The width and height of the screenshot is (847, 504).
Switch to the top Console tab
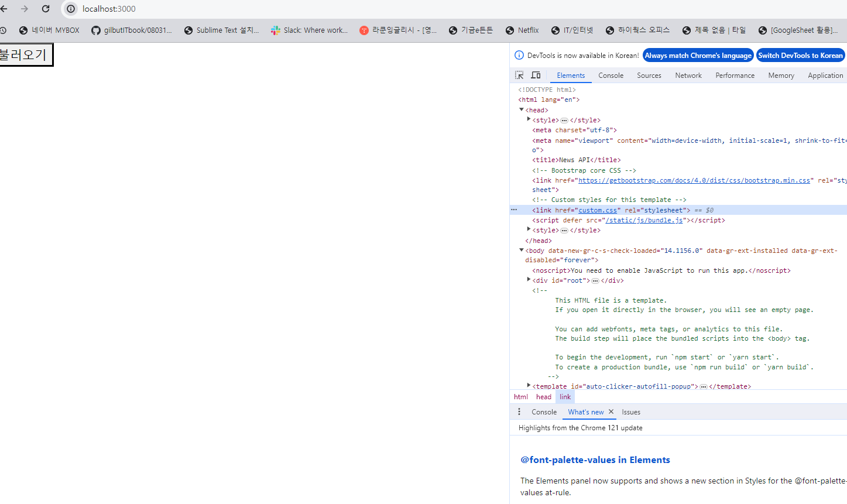[x=611, y=76]
